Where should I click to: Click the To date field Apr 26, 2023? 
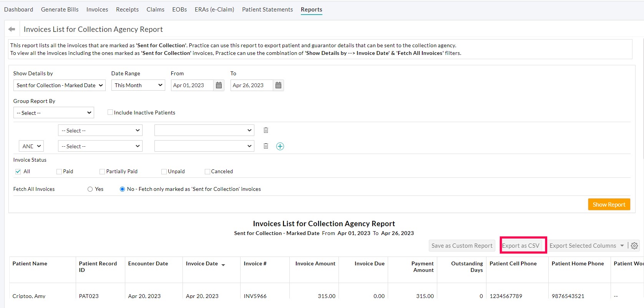[251, 85]
